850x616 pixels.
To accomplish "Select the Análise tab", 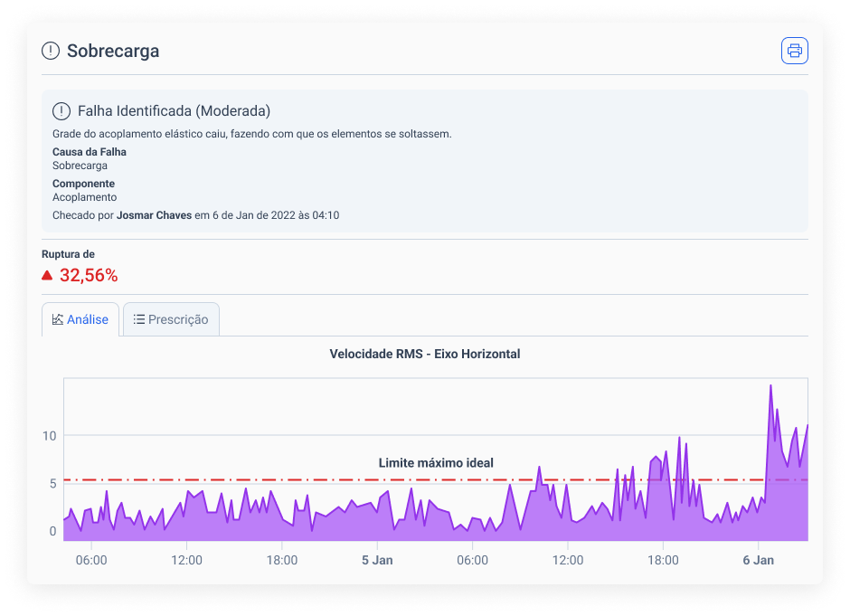I will [x=80, y=318].
